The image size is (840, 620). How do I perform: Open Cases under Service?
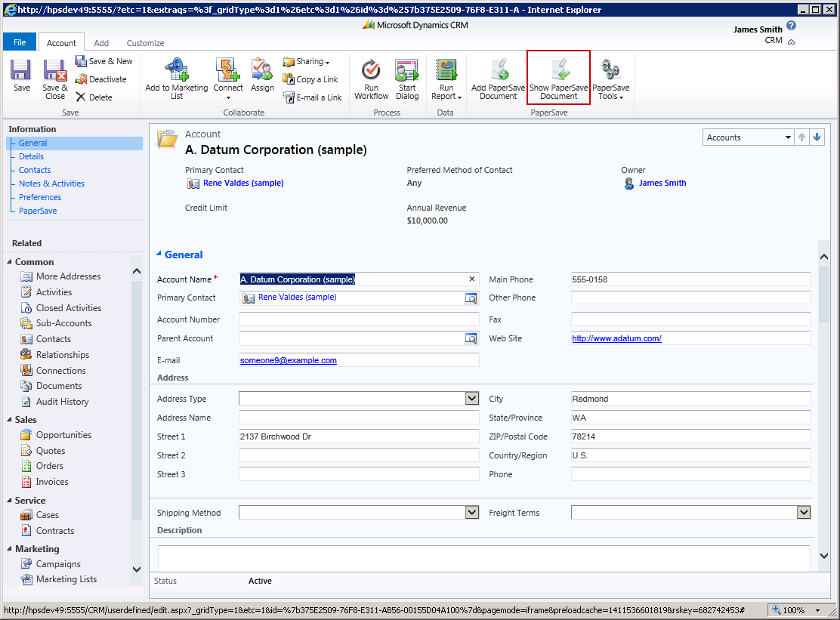(39, 515)
